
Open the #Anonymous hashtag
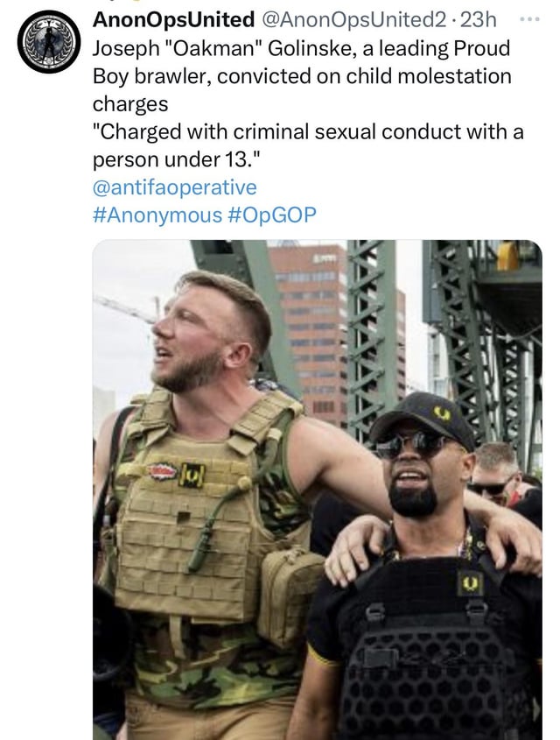[157, 215]
